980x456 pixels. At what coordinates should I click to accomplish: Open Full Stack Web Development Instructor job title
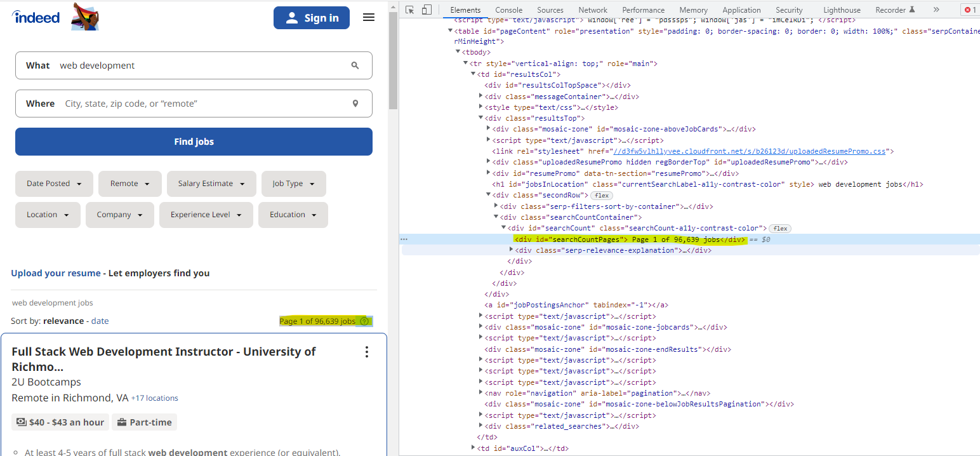[x=164, y=359]
